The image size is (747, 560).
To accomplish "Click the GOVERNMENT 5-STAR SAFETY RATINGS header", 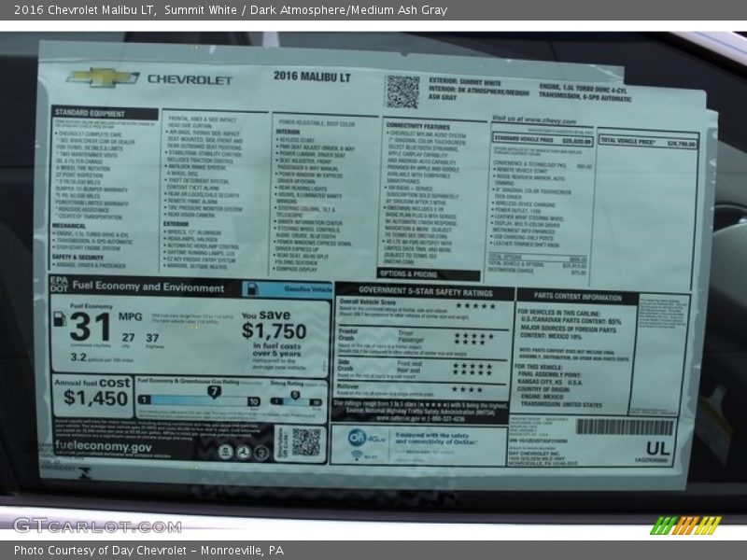I will click(426, 291).
